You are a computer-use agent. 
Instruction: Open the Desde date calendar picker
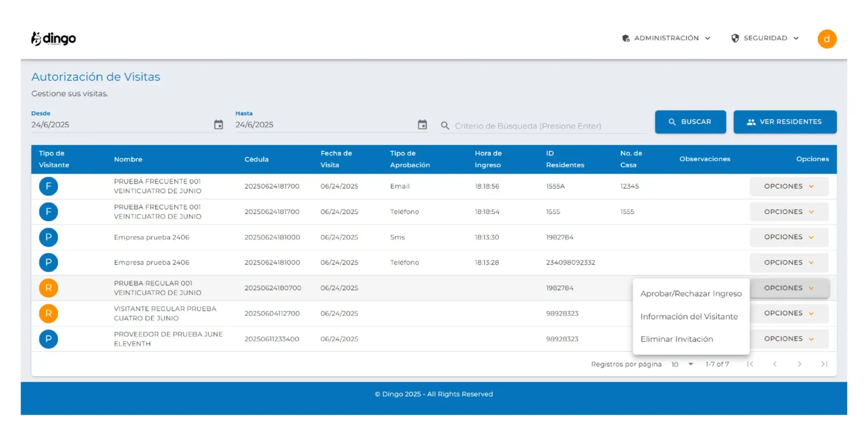click(218, 125)
